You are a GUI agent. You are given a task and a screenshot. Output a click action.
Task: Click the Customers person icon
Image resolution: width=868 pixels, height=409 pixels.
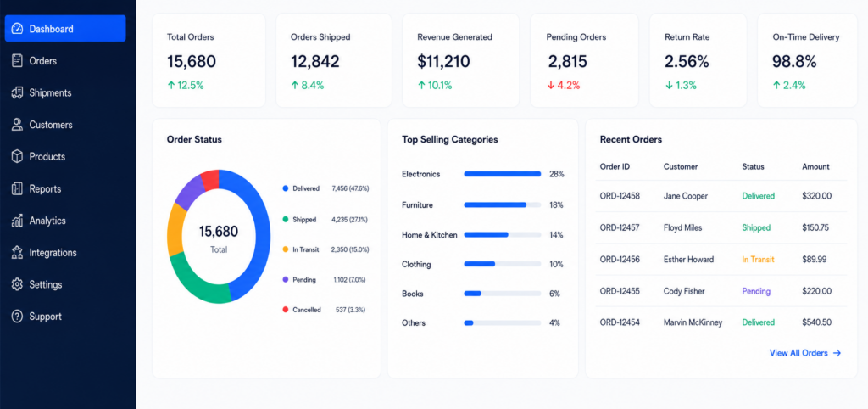click(17, 125)
